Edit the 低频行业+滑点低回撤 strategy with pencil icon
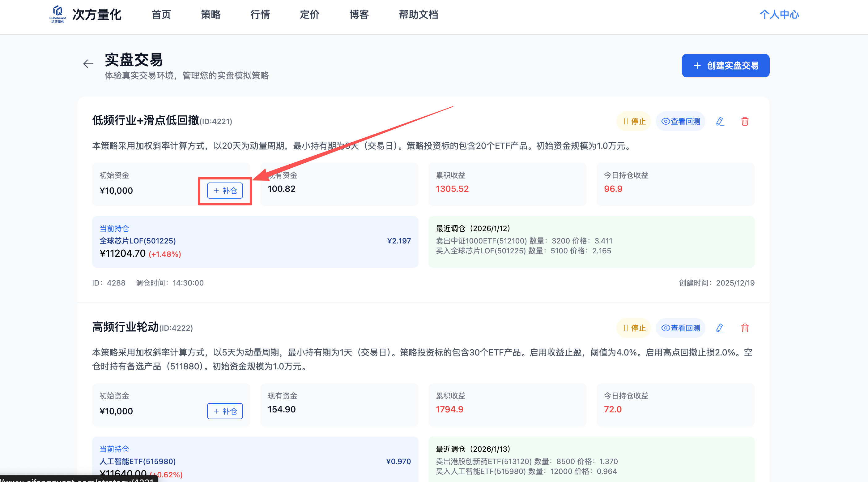Screen dimensions: 868x482 (720, 121)
